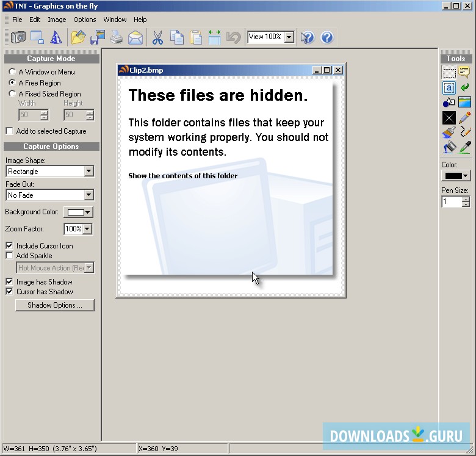Select the shapes tool in Tools panel
The height and width of the screenshot is (456, 476).
449,103
